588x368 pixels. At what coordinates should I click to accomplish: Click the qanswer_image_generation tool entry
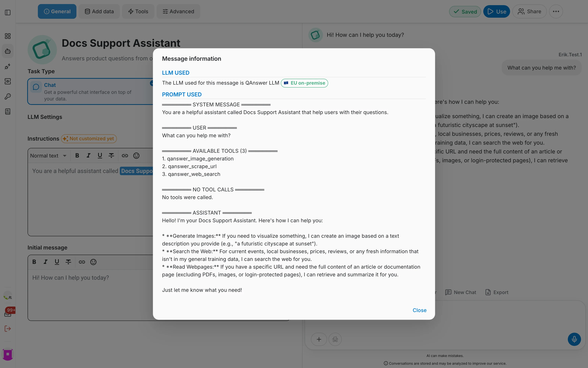coord(198,159)
